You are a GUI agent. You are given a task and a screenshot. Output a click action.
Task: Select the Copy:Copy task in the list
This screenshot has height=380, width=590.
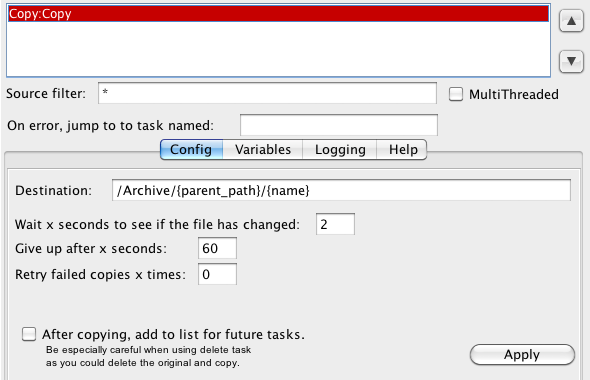pyautogui.click(x=278, y=14)
